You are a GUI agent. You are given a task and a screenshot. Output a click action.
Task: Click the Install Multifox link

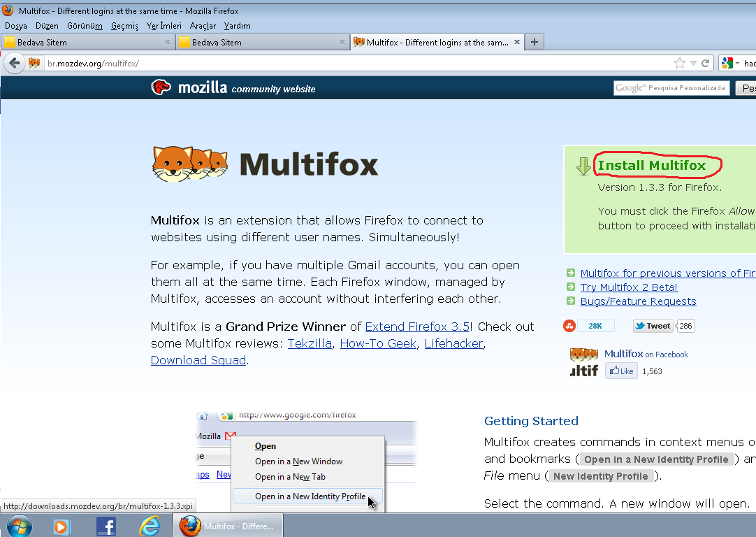coord(651,166)
